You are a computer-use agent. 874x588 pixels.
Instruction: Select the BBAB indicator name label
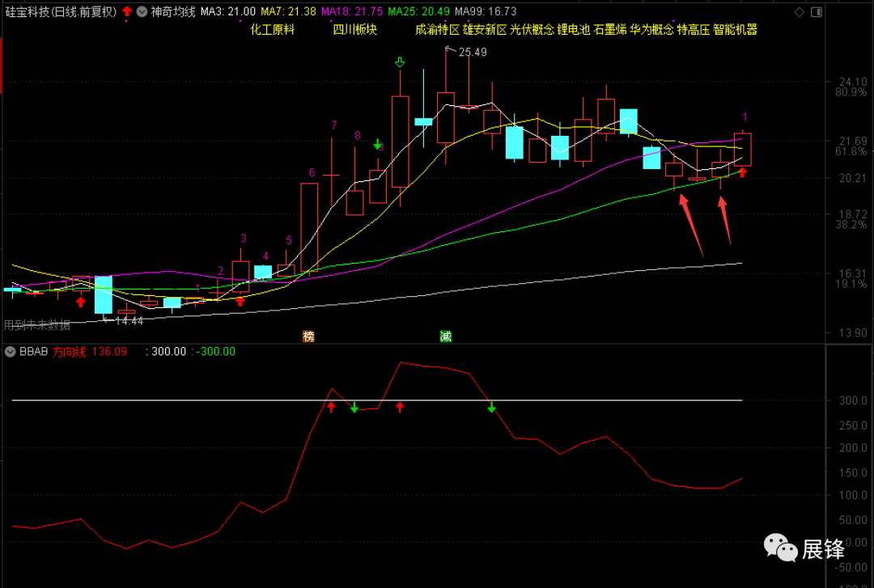click(33, 352)
